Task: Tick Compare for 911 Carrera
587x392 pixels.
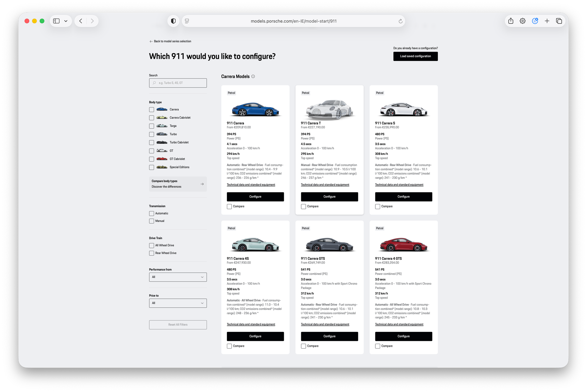Action: [229, 207]
